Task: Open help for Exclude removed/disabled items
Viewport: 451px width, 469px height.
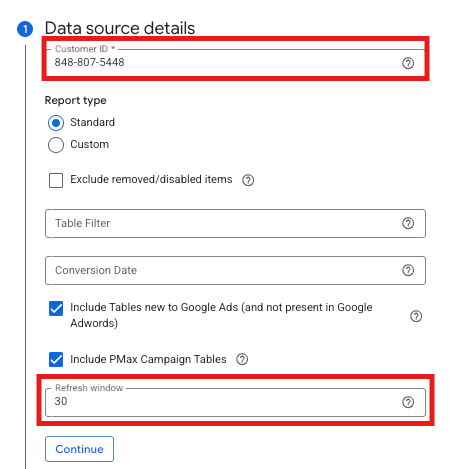Action: point(248,180)
